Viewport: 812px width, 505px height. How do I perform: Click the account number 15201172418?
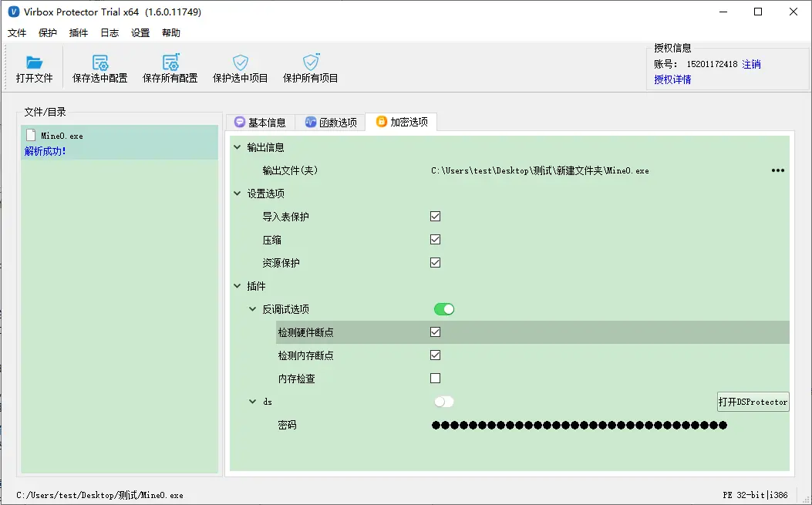coord(712,64)
